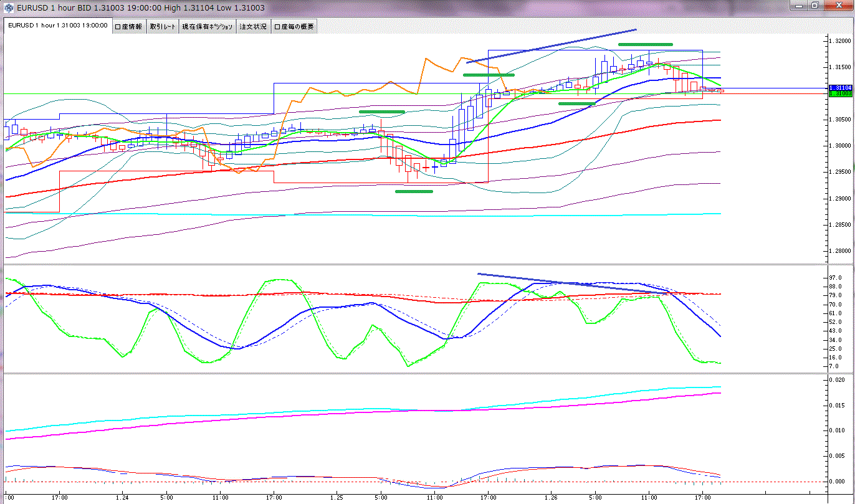Show the 口座毎の概要 tab
This screenshot has height=504, width=855.
click(294, 26)
